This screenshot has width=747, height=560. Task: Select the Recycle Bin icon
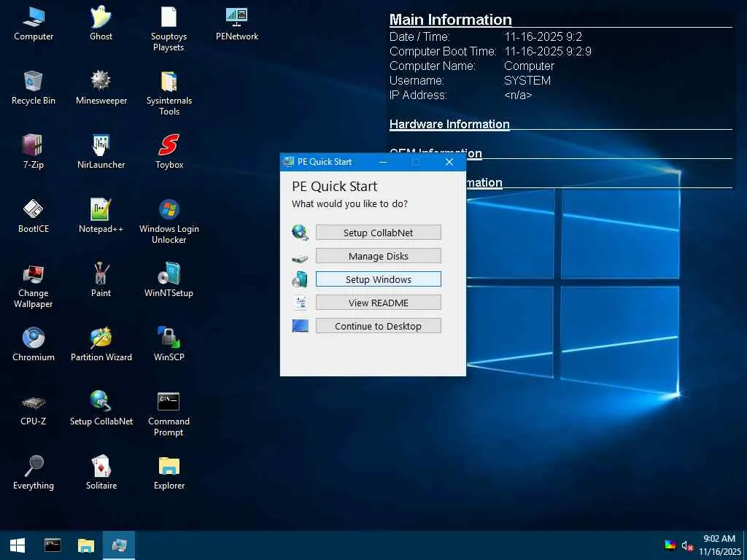pos(34,87)
